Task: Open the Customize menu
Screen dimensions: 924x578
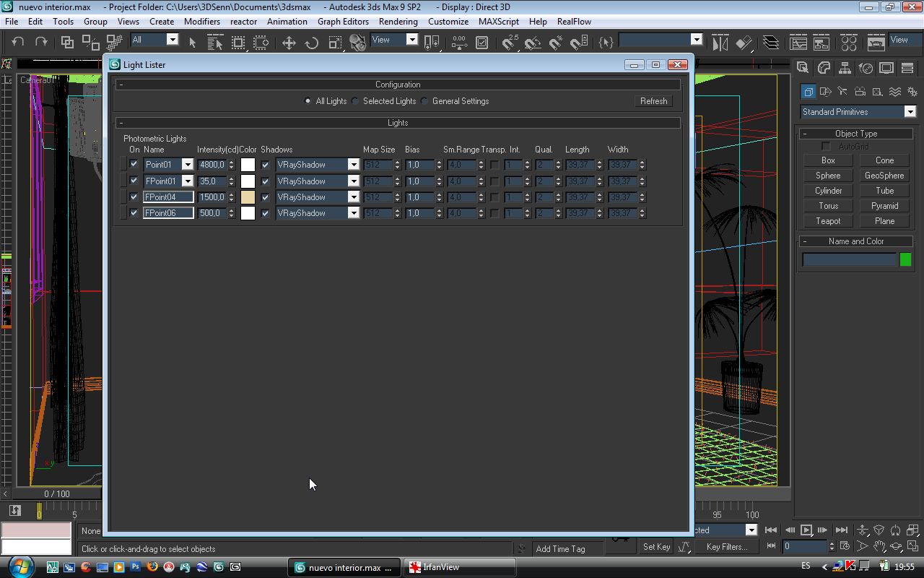Action: (448, 22)
